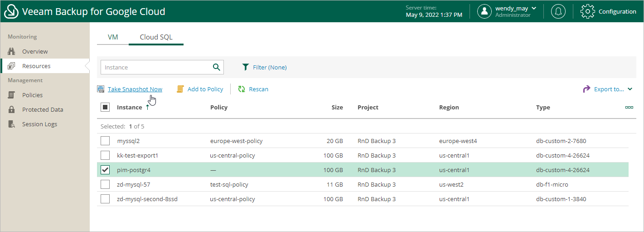
Task: Click the europe-west-policy cell
Action: coord(237,141)
